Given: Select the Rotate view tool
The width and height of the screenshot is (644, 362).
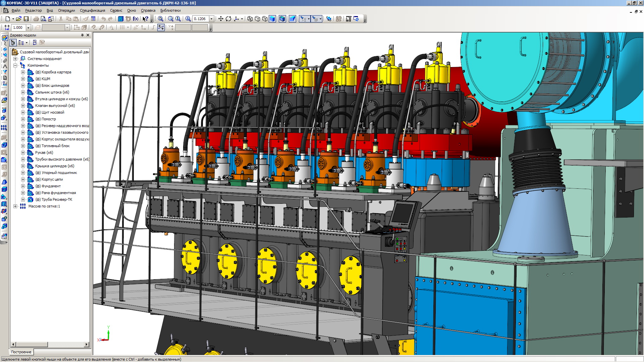Looking at the screenshot, I should pyautogui.click(x=228, y=19).
